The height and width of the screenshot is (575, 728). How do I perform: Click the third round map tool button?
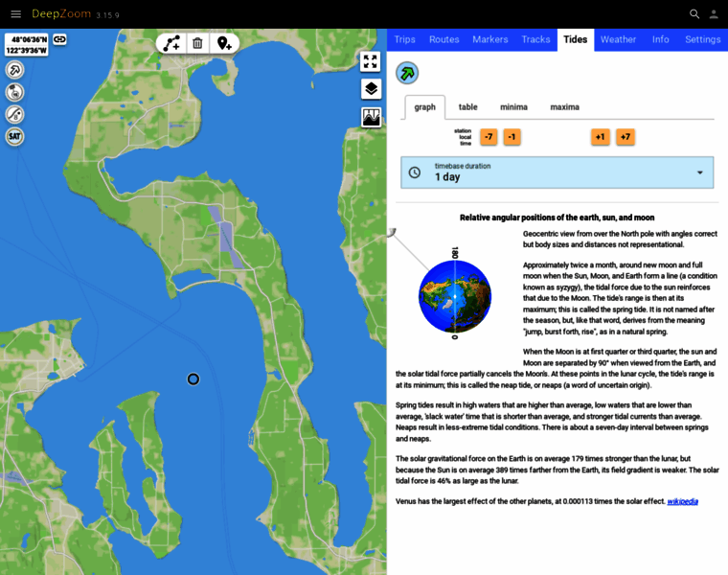pyautogui.click(x=15, y=114)
